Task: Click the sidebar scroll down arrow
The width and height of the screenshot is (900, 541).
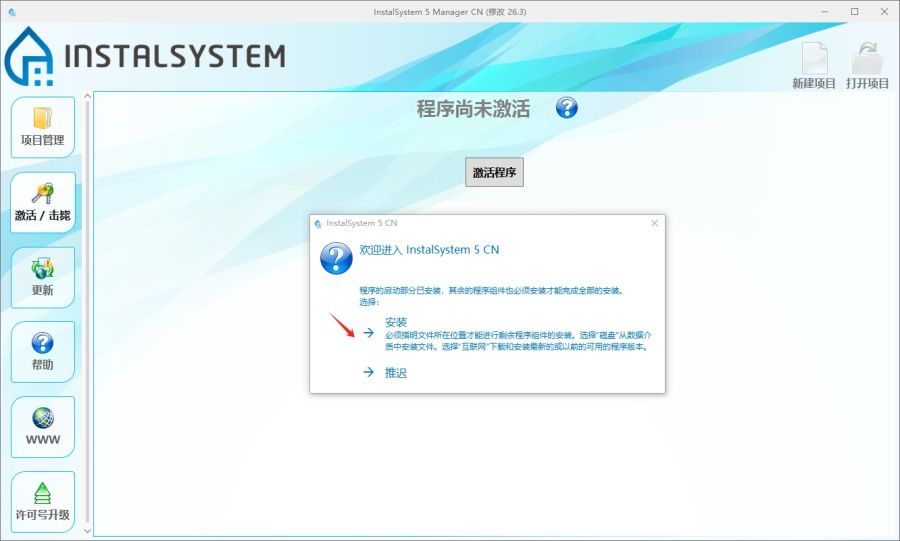Action: click(x=87, y=529)
